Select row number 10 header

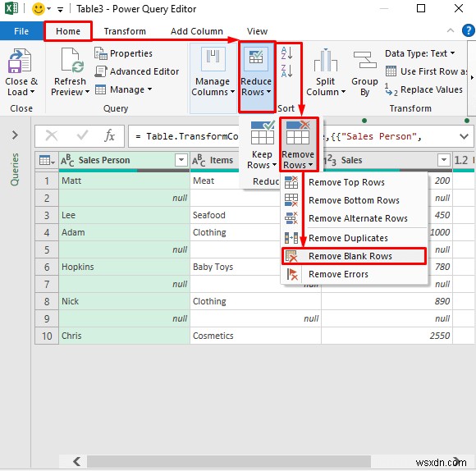click(x=47, y=336)
